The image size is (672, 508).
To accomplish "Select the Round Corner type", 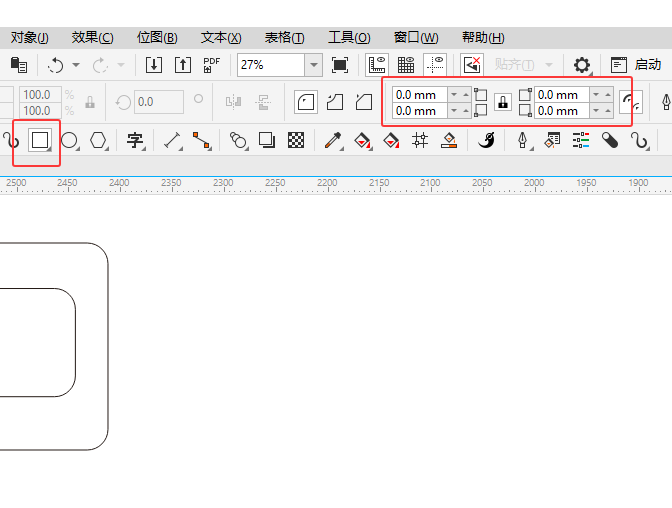I will [x=306, y=102].
